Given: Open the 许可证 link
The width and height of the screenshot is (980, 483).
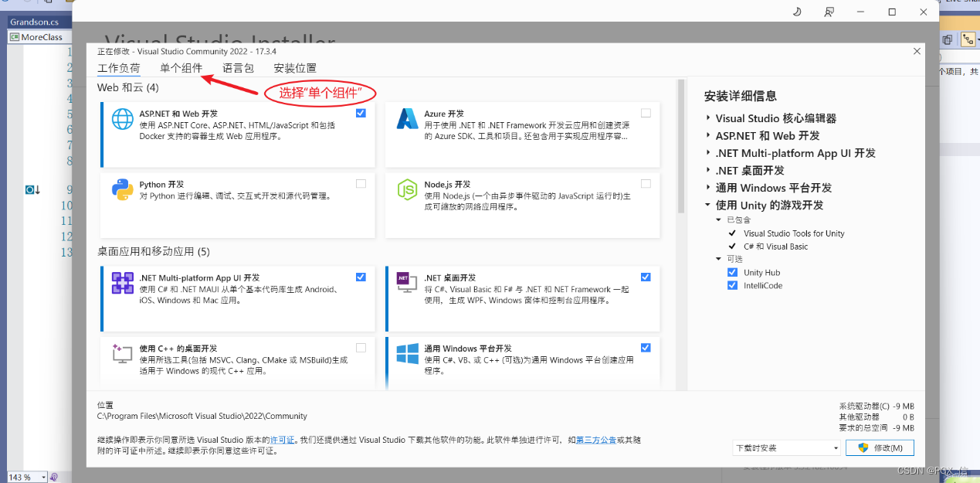Looking at the screenshot, I should pos(283,440).
